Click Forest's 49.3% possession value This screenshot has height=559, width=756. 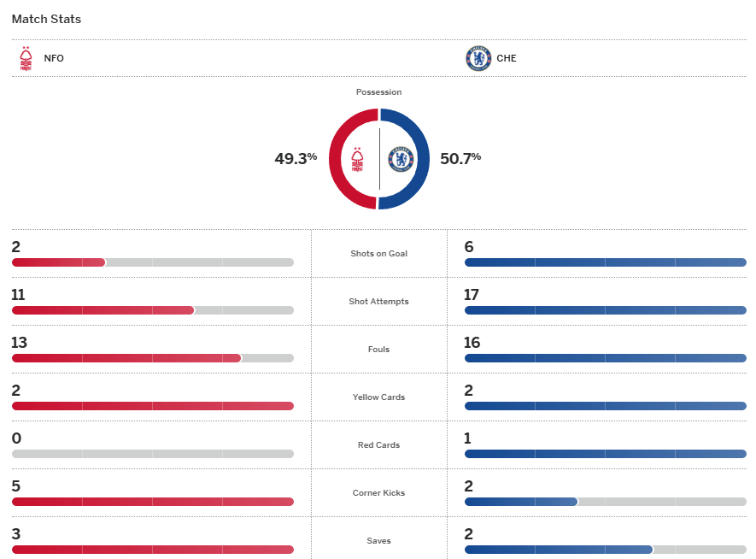tap(296, 158)
